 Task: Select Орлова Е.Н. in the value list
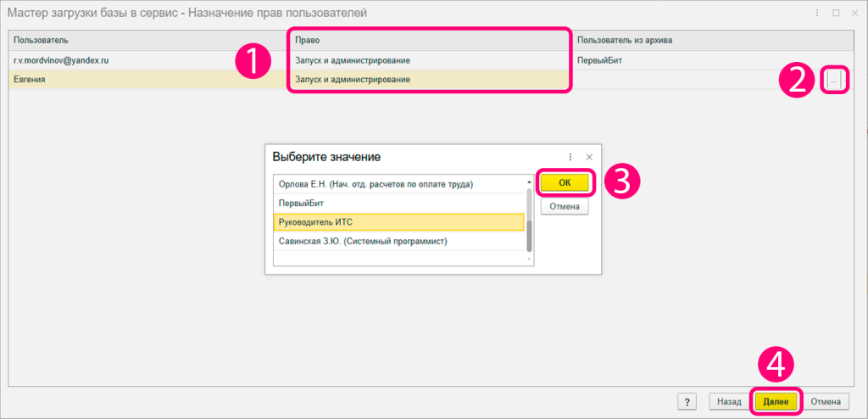pos(398,184)
